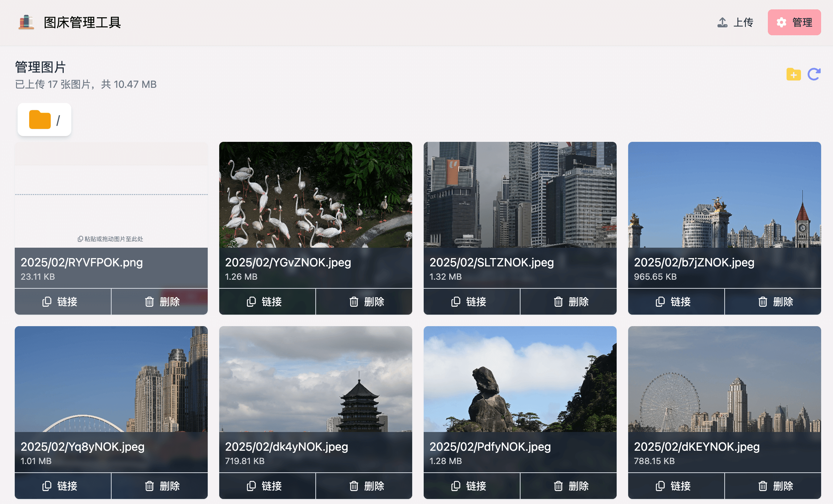Copy link for YGvZNOK.jpeg flamingo image

pyautogui.click(x=267, y=301)
